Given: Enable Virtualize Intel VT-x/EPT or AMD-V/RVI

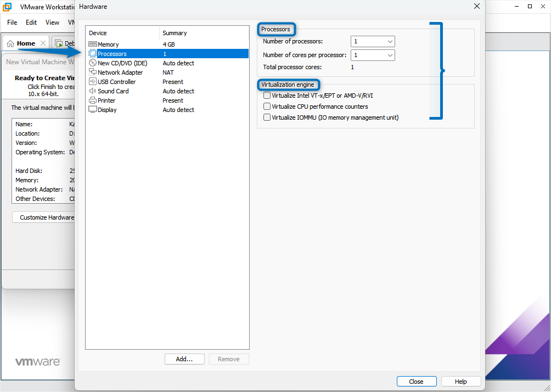Looking at the screenshot, I should point(266,95).
